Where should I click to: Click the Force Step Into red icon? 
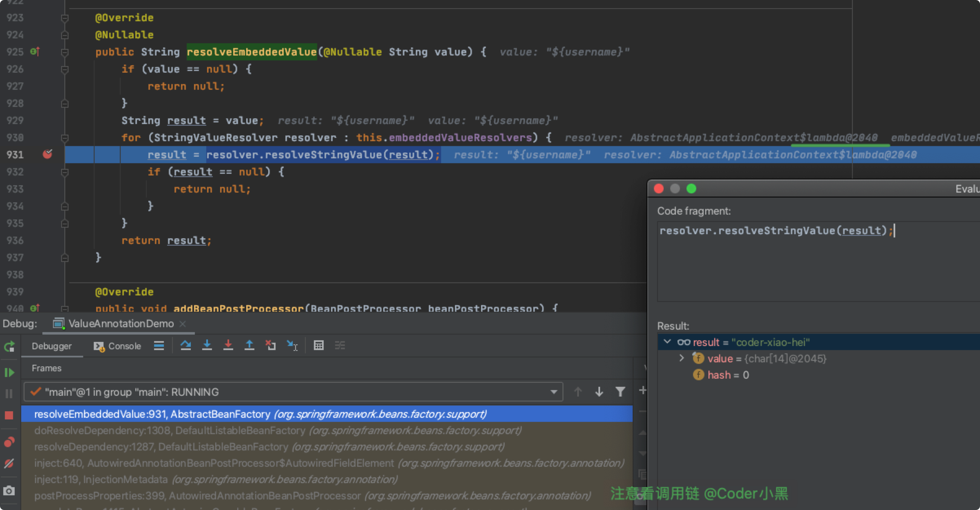pyautogui.click(x=228, y=346)
